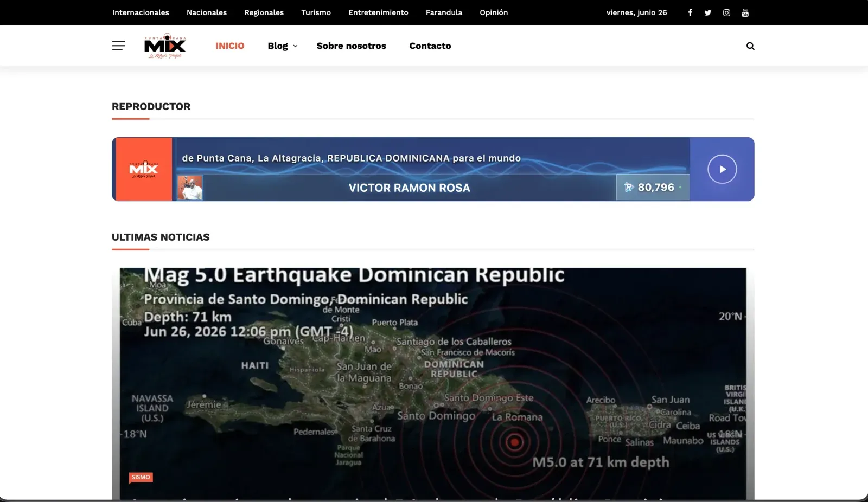
Task: Go to the Opinión section
Action: tap(494, 12)
